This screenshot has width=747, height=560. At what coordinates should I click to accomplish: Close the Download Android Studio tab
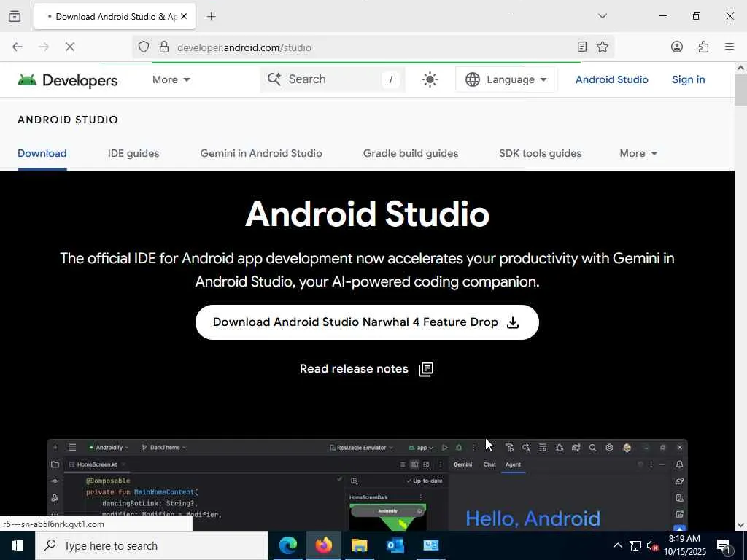(184, 16)
